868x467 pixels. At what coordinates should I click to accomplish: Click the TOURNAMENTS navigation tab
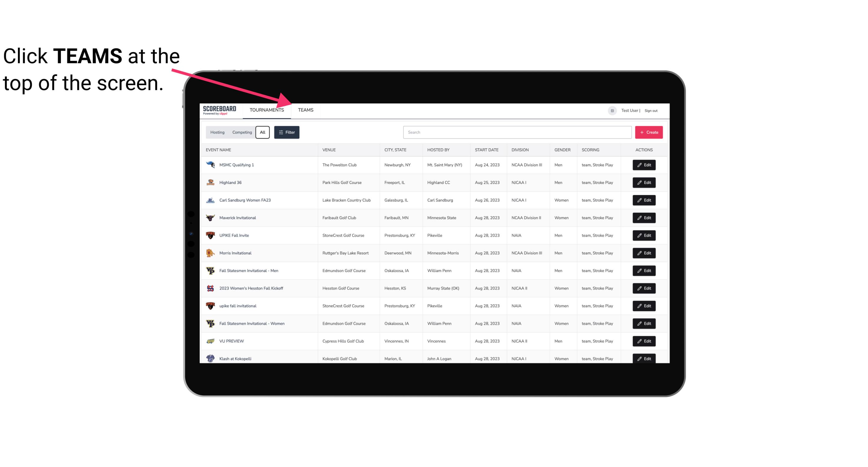[267, 110]
